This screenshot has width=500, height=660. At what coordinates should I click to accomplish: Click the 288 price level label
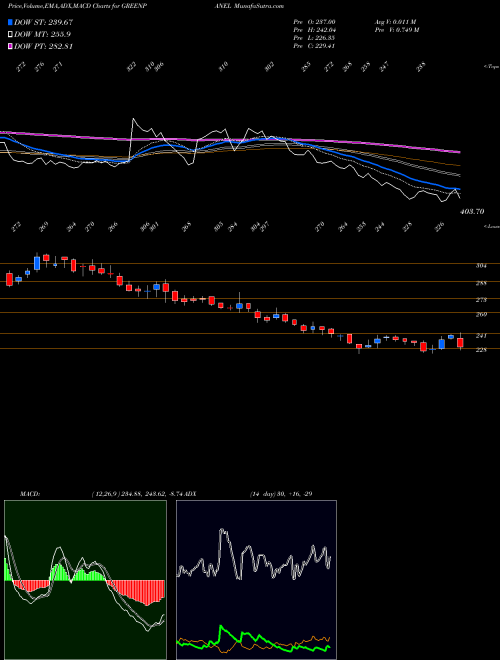[x=481, y=283]
